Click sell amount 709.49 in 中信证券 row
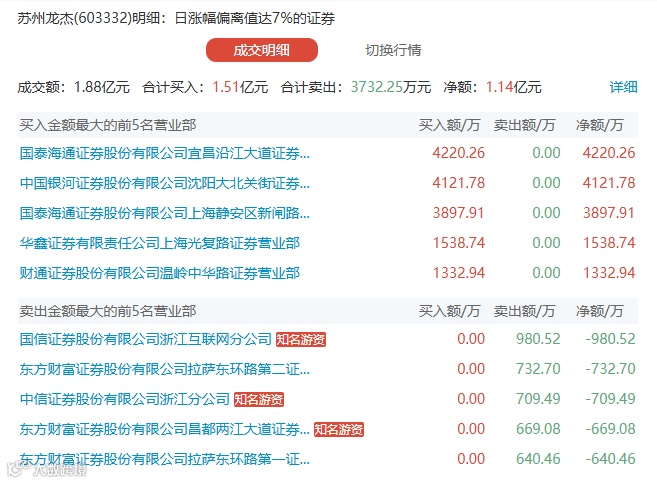This screenshot has height=483, width=657. 538,399
